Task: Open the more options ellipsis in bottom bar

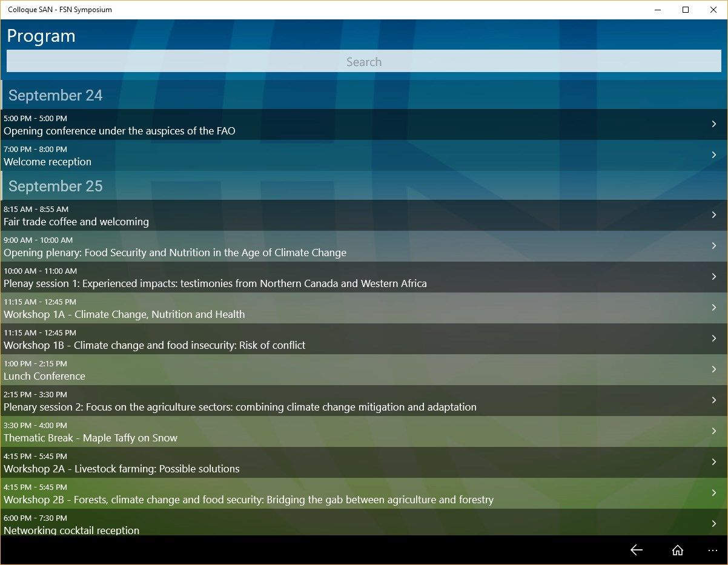Action: coord(712,550)
